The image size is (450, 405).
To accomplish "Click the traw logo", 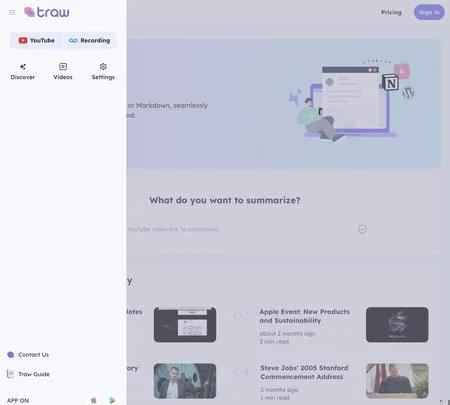I will [x=47, y=12].
